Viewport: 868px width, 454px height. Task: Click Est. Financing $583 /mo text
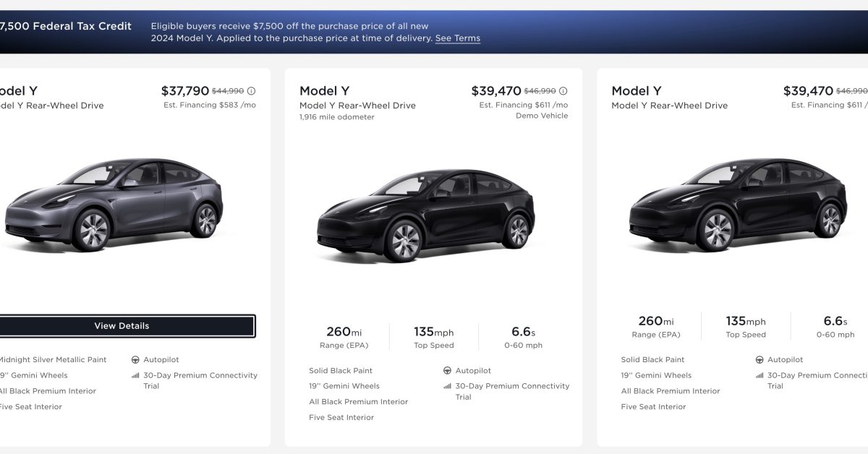click(x=209, y=106)
